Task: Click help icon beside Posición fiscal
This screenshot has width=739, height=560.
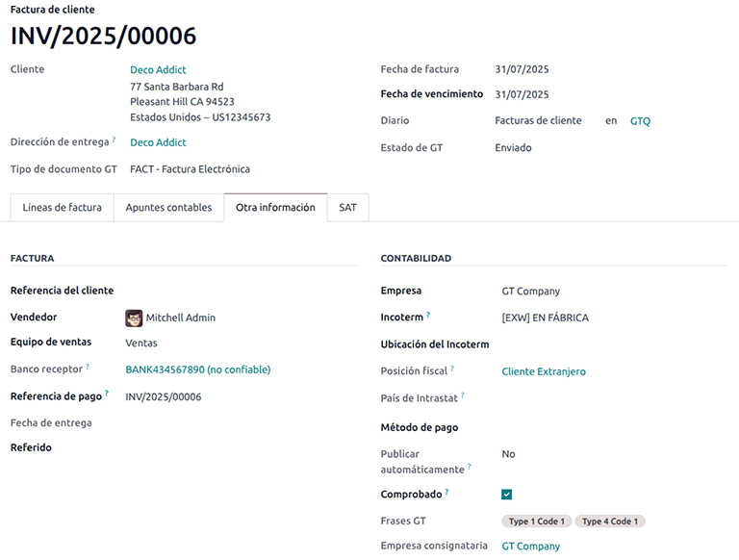Action: point(452,369)
